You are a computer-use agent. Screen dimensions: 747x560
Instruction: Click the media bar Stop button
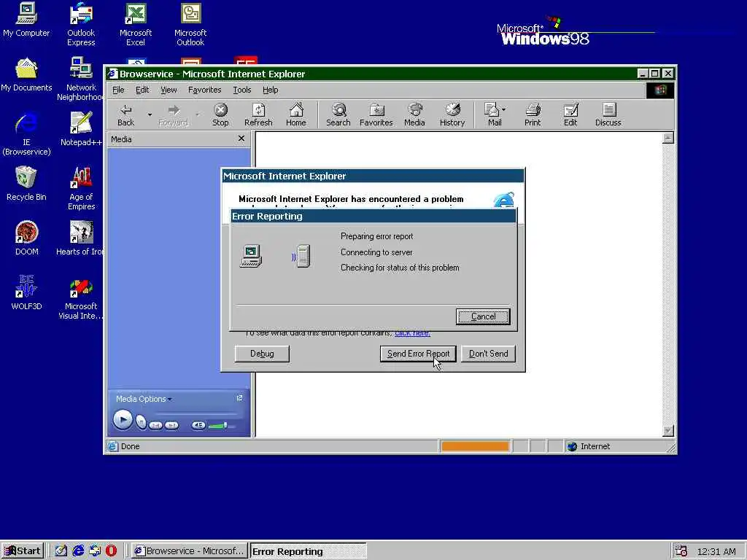[x=141, y=423]
